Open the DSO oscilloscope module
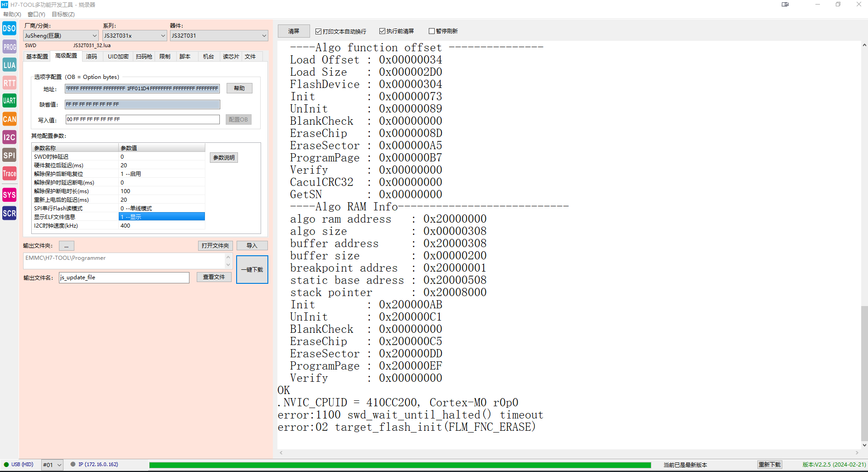Image resolution: width=868 pixels, height=472 pixels. tap(9, 29)
